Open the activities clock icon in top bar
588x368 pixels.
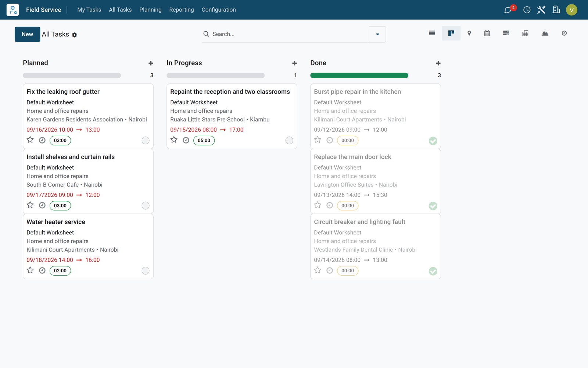[527, 10]
